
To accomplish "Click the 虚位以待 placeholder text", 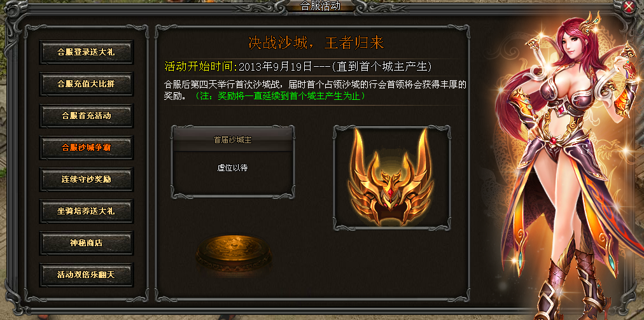I will coord(232,167).
